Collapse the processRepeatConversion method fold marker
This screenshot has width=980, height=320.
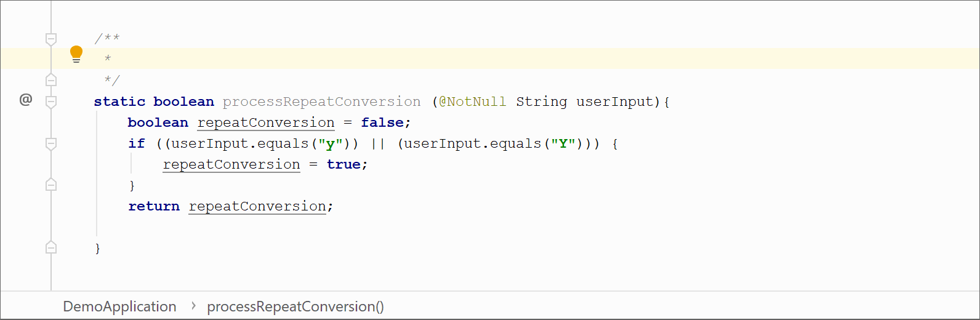click(x=51, y=102)
